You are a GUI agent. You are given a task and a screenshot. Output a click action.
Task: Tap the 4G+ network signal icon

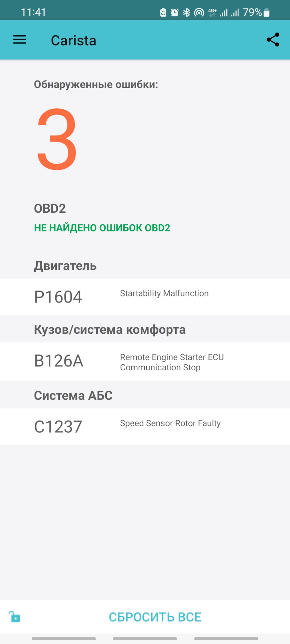[212, 13]
